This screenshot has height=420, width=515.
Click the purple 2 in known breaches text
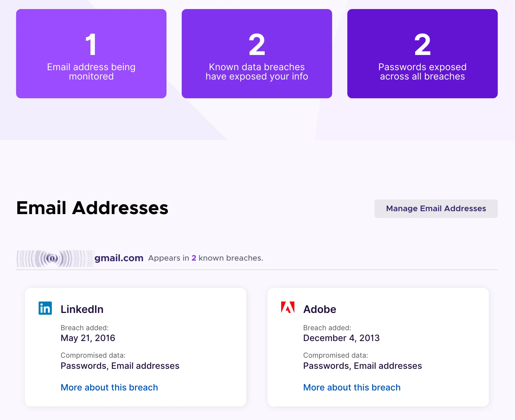coord(194,258)
